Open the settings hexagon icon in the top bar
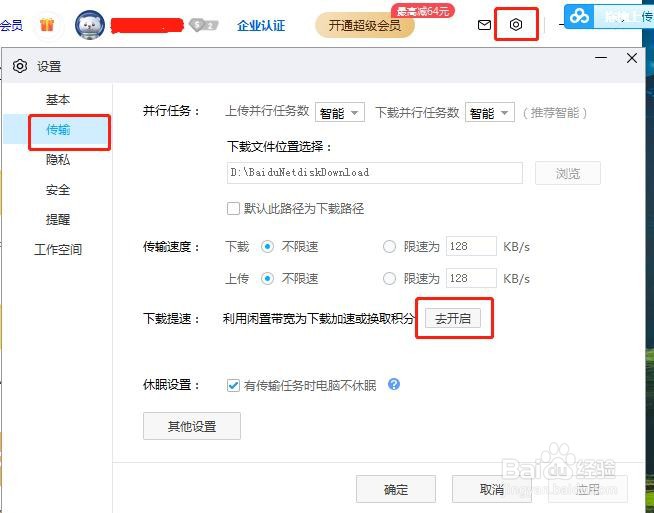The height and width of the screenshot is (513, 654). tap(516, 25)
